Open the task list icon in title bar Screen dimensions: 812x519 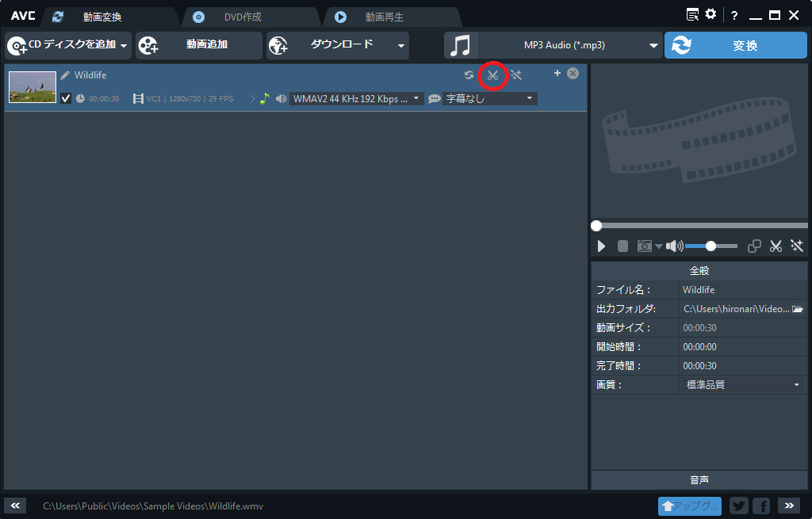[692, 14]
